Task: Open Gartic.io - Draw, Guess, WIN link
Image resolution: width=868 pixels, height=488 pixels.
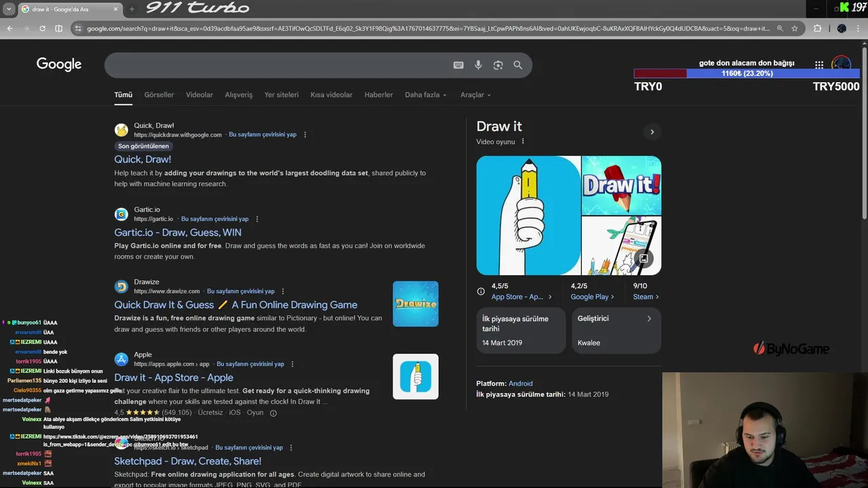Action: pyautogui.click(x=178, y=232)
